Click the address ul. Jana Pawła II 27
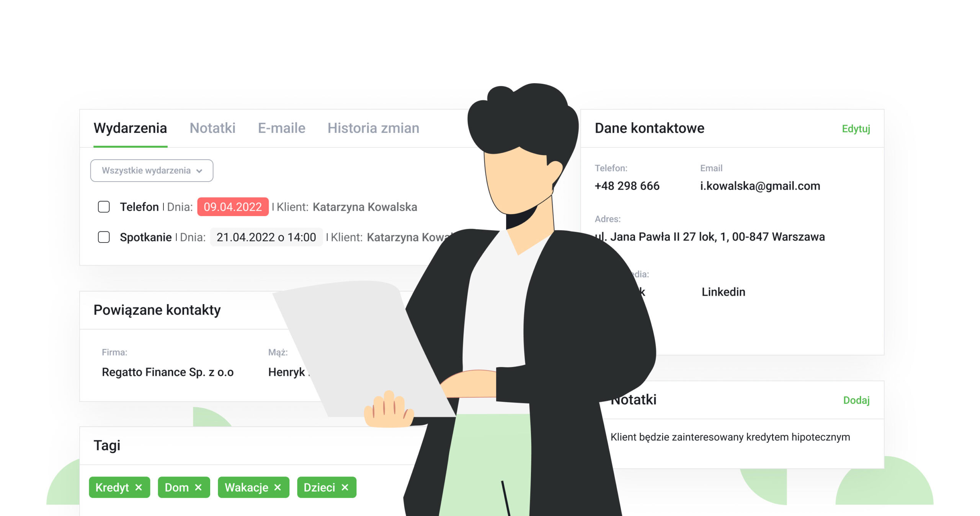This screenshot has height=516, width=980. tap(710, 237)
